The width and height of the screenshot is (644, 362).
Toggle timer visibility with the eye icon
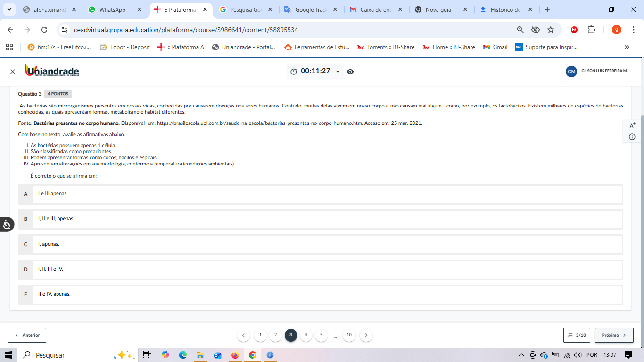coord(350,72)
